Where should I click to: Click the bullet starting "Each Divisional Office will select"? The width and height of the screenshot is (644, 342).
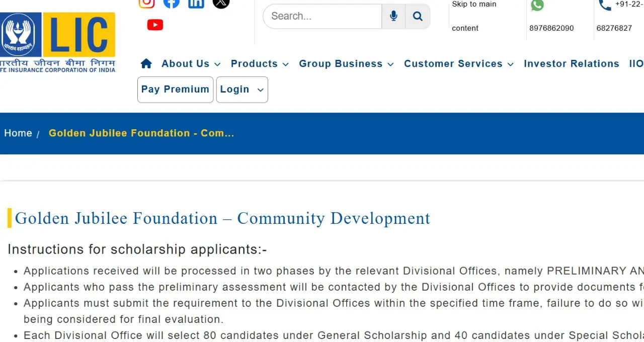(334, 335)
